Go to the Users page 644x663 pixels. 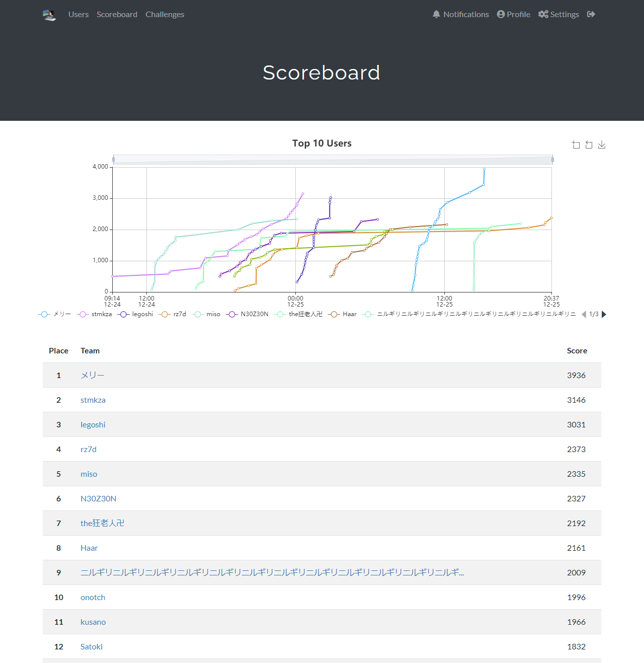(78, 15)
